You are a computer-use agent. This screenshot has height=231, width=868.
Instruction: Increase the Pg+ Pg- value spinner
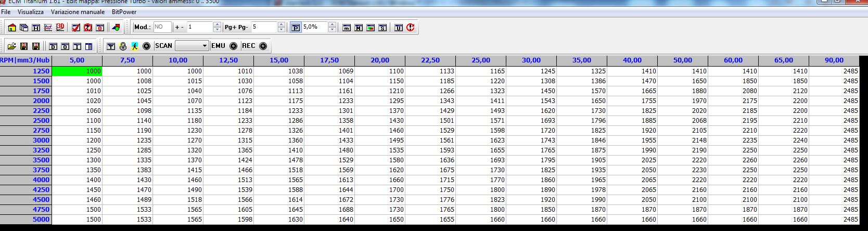pyautogui.click(x=282, y=24)
